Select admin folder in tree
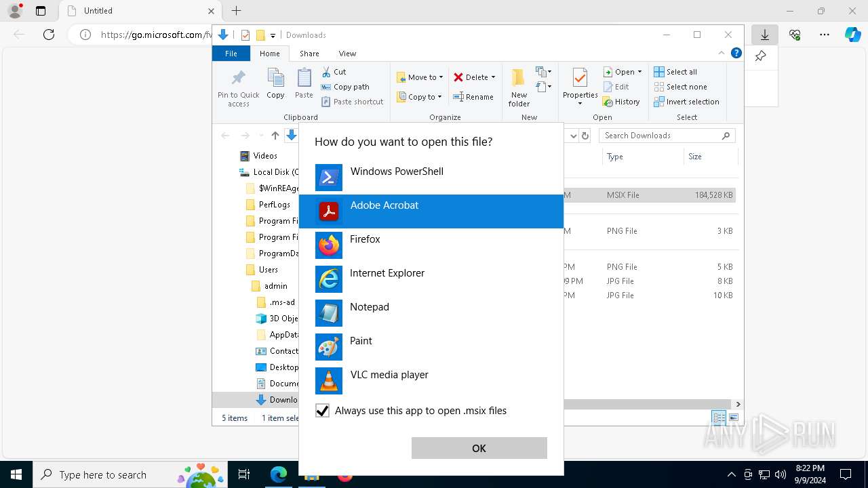Screen dimensions: 868x488 point(270,286)
